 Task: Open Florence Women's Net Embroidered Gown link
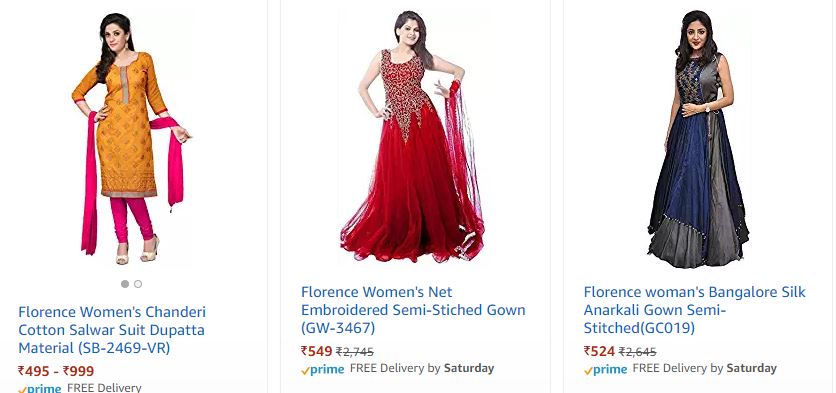(413, 310)
